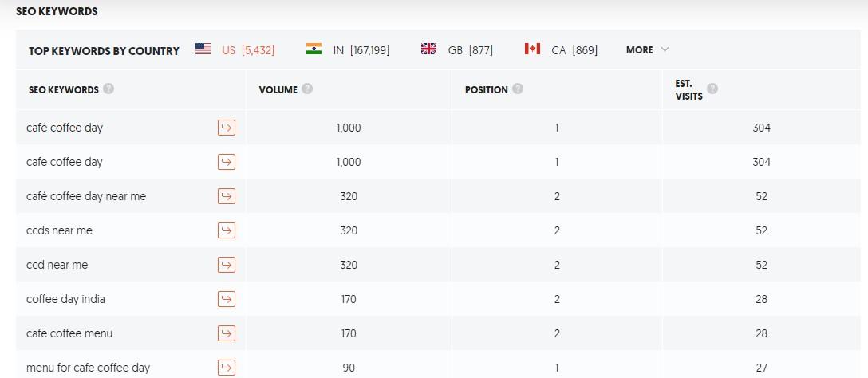Viewport: 868px width, 378px height.
Task: Open arrow icon beside cafe coffee menu
Action: point(227,333)
